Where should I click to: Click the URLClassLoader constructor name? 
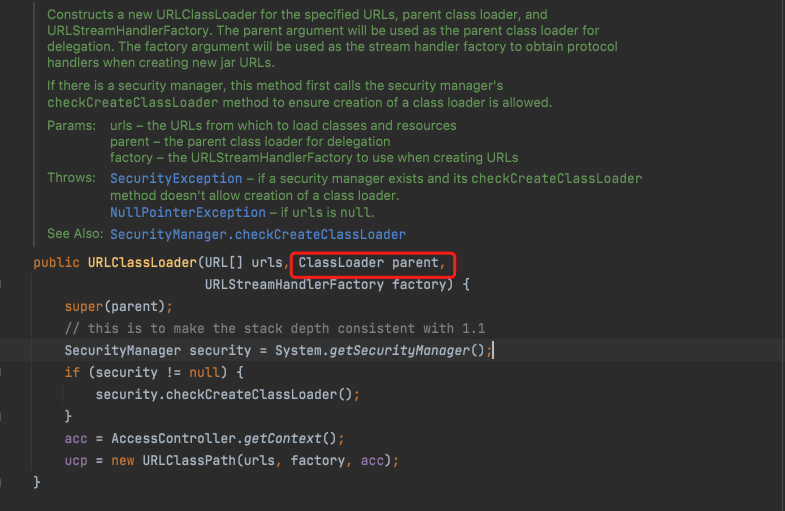pyautogui.click(x=142, y=263)
